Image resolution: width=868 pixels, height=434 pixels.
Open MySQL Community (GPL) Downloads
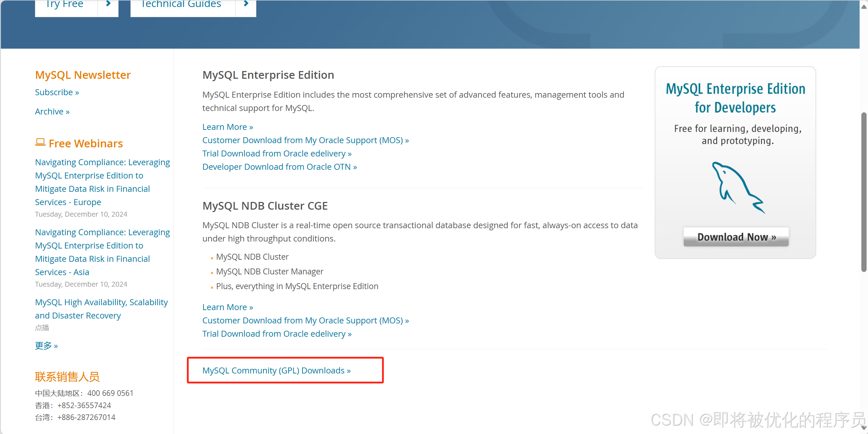point(277,370)
